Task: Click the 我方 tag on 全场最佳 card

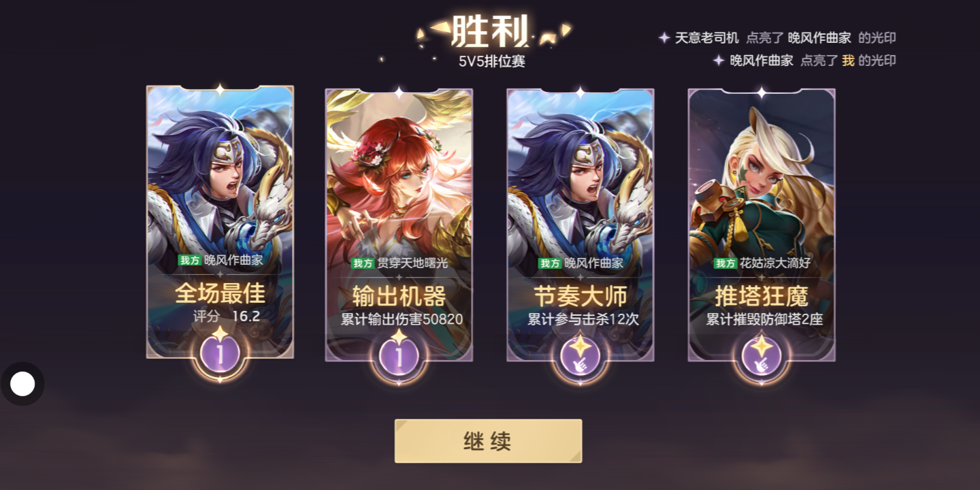Action: (x=189, y=260)
